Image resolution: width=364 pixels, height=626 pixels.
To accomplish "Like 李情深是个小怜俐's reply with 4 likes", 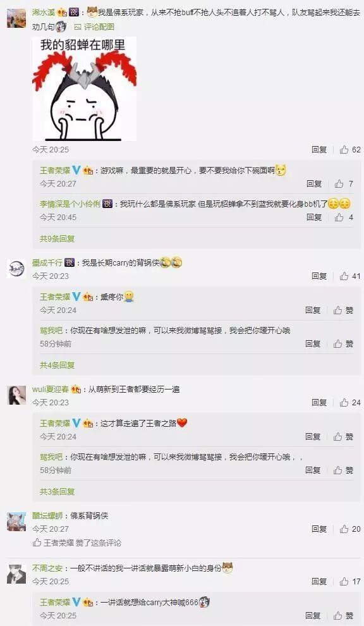I will 344,217.
